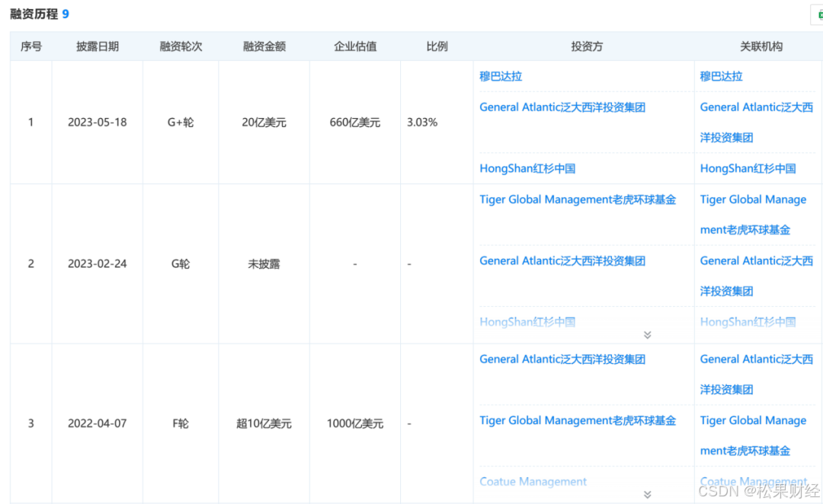Click the 比例 column header
823x504 pixels.
437,46
